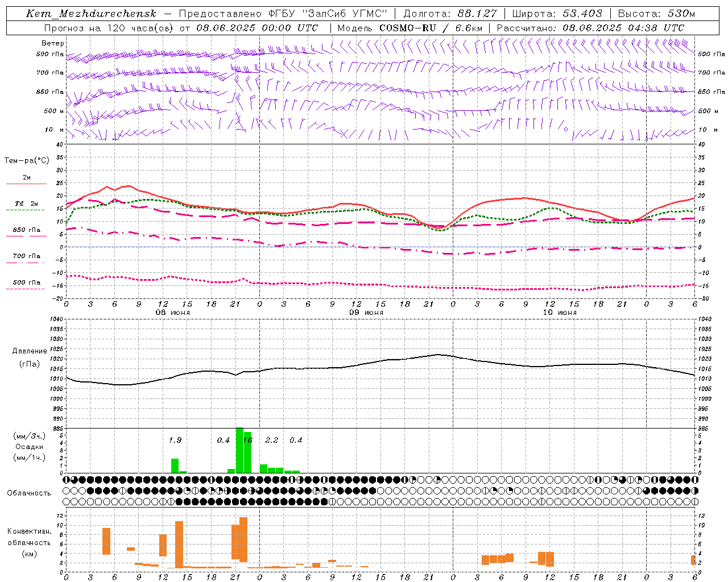Click the station name Kem_Mezhdurechensk
The height and width of the screenshot is (582, 728).
[x=91, y=14]
